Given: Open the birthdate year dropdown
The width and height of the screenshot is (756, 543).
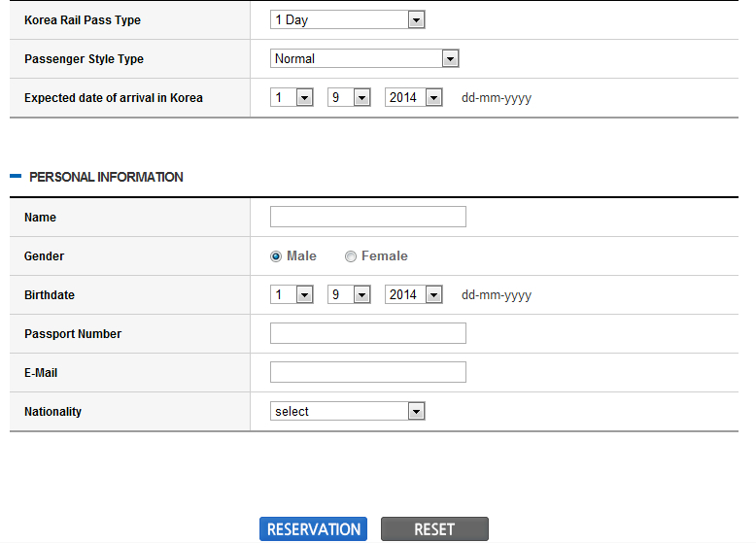Looking at the screenshot, I should pyautogui.click(x=413, y=295).
